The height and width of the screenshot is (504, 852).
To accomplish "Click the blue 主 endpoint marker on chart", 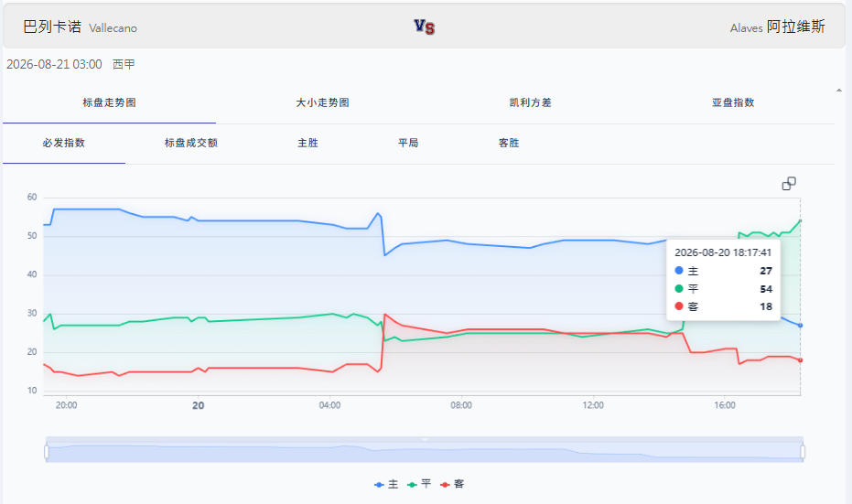I will tap(801, 326).
